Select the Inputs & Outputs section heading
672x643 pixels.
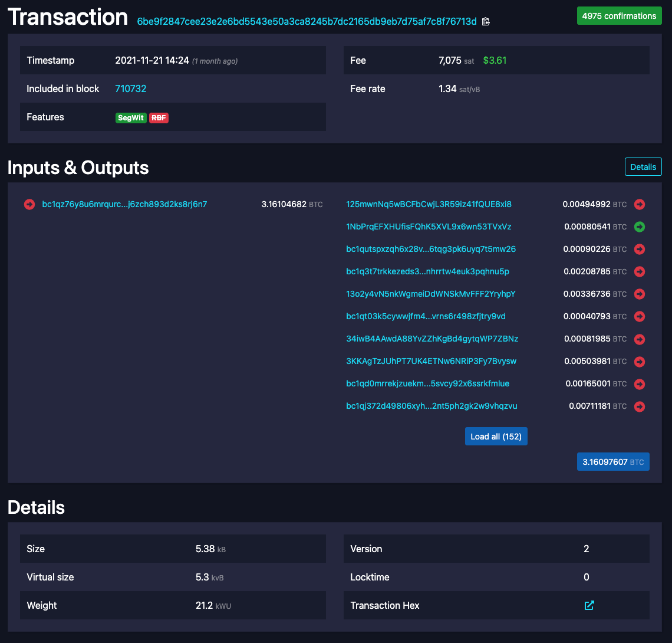coord(78,168)
